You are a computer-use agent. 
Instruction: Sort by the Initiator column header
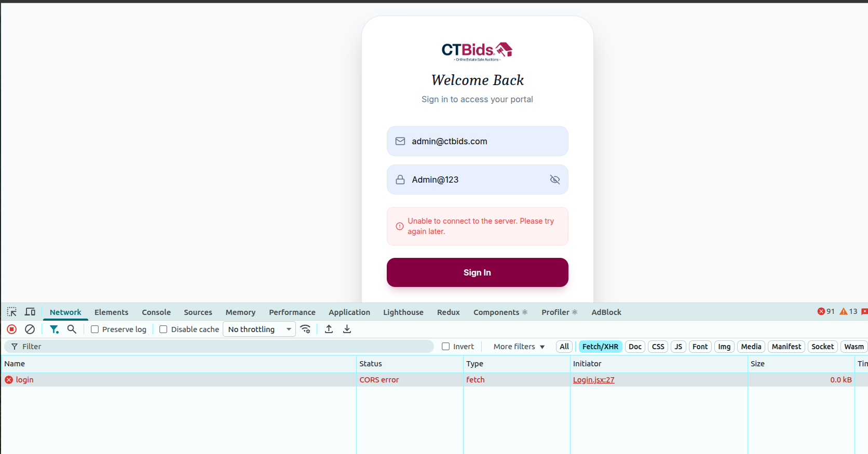(x=659, y=364)
